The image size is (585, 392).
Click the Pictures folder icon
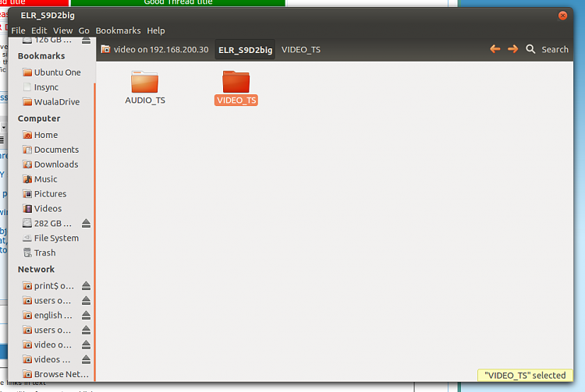[27, 194]
